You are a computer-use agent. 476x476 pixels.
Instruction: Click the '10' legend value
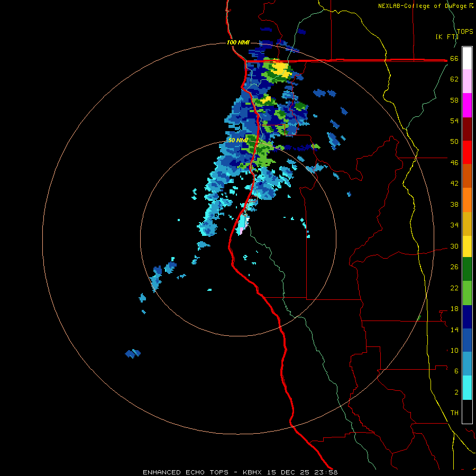click(454, 350)
